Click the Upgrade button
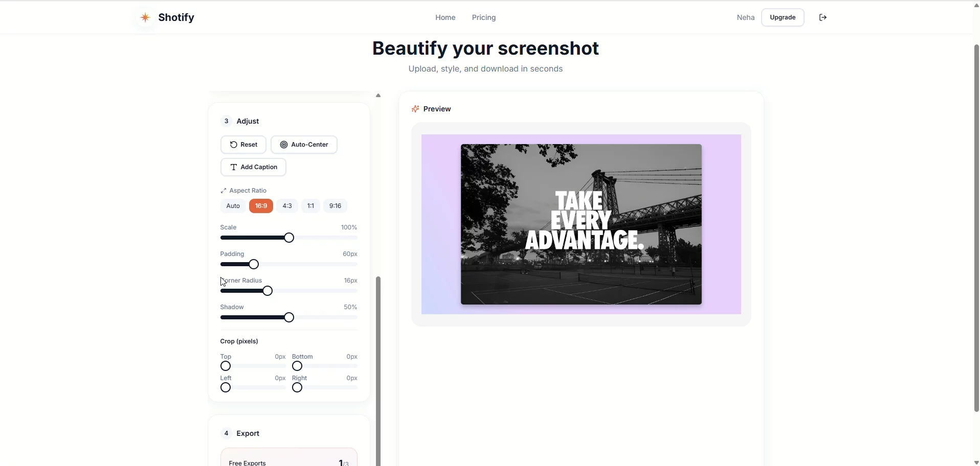 (782, 17)
